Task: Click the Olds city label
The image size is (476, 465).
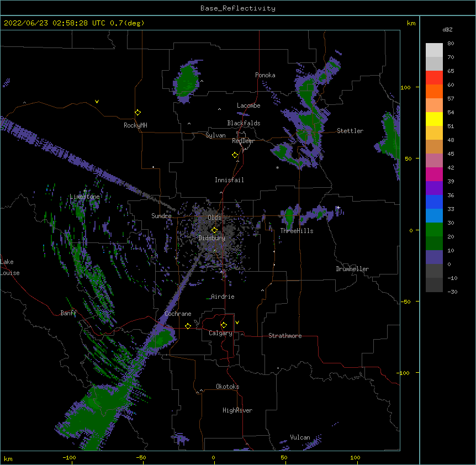Action: pyautogui.click(x=214, y=218)
